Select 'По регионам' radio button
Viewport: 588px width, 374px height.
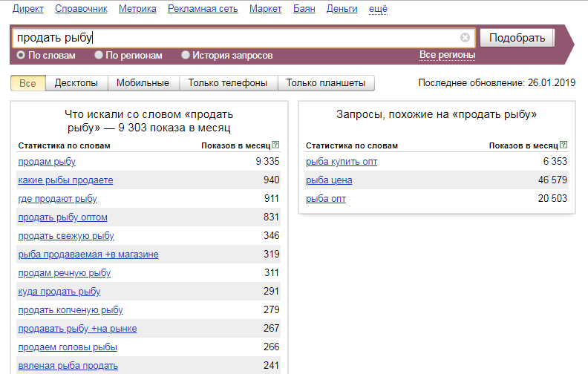pyautogui.click(x=99, y=55)
